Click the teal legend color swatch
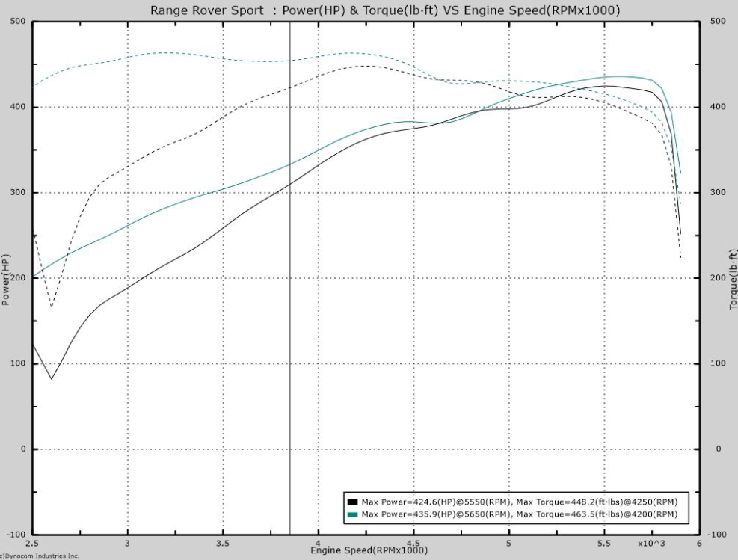738x560 pixels. coord(352,514)
